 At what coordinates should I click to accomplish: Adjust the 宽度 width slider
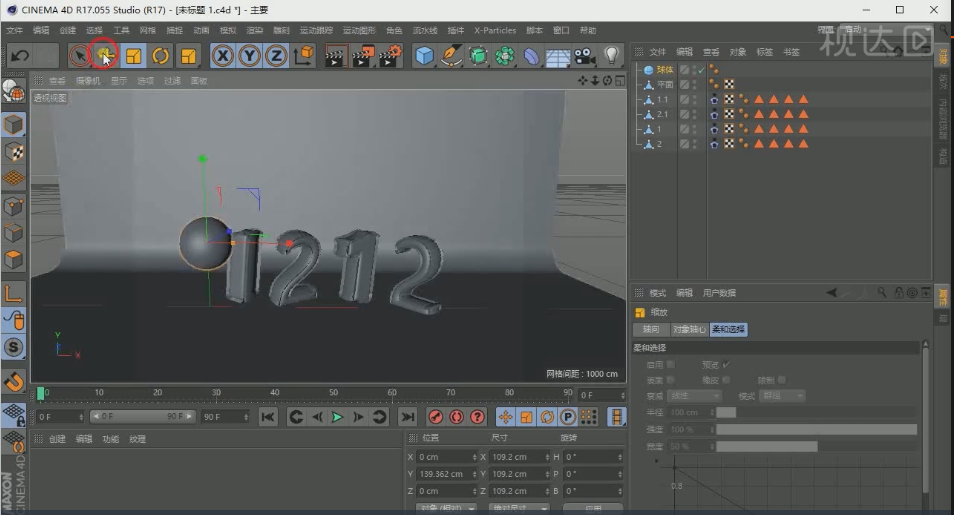(816, 446)
